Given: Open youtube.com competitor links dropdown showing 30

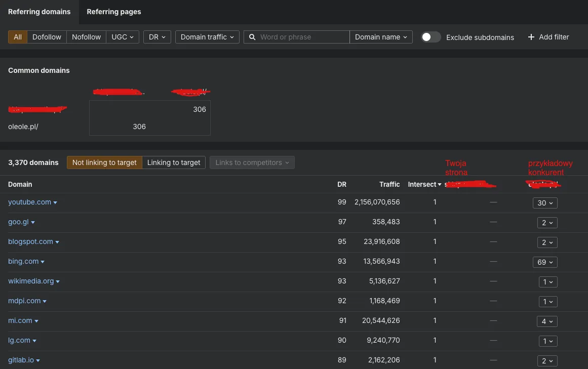Looking at the screenshot, I should point(545,203).
